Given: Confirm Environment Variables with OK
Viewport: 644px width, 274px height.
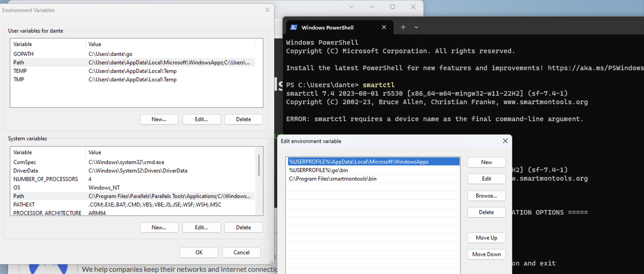Looking at the screenshot, I should pos(199,252).
